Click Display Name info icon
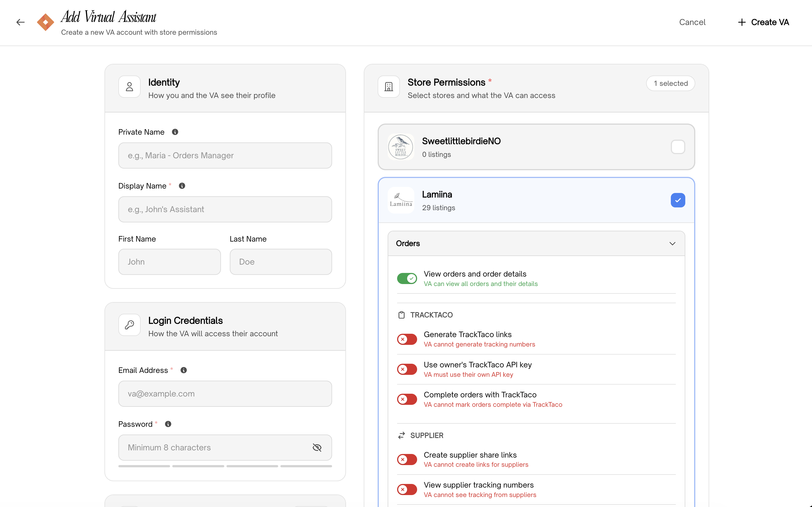 pyautogui.click(x=182, y=186)
